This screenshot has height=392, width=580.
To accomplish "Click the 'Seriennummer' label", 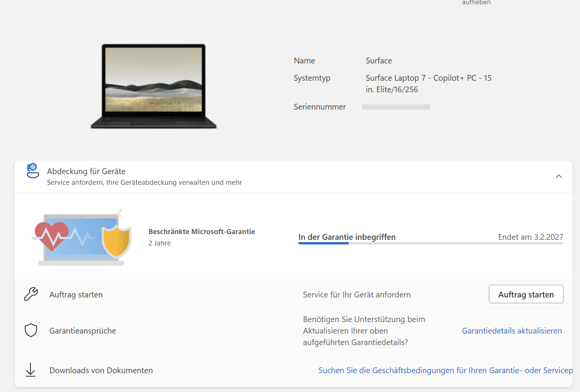I will pyautogui.click(x=320, y=107).
